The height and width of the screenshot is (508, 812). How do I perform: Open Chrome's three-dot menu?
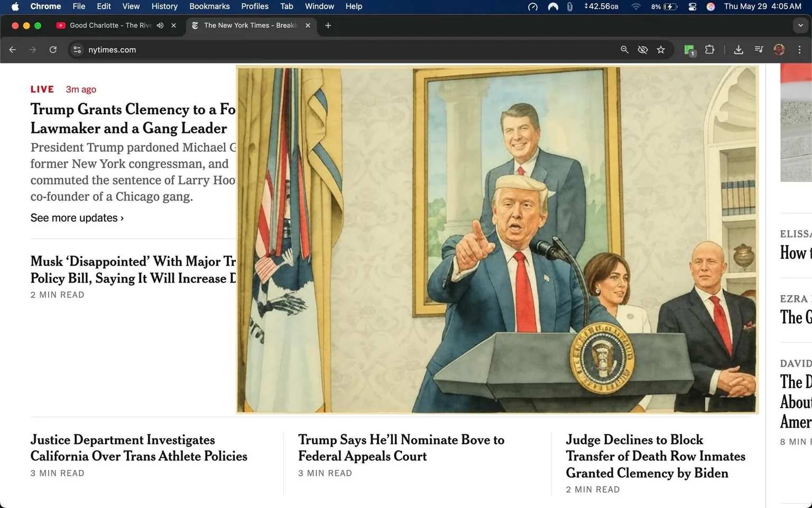coord(800,49)
